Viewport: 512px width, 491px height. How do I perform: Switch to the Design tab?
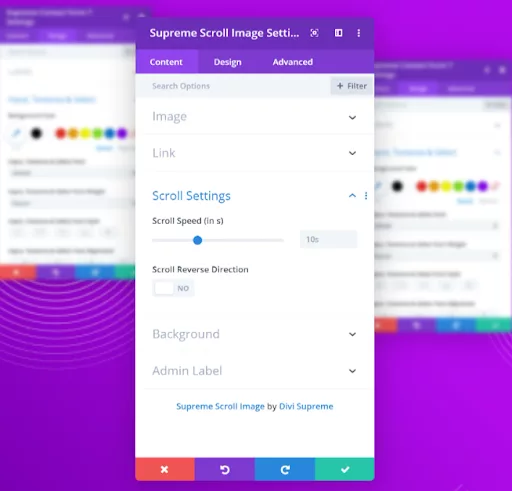pyautogui.click(x=228, y=62)
